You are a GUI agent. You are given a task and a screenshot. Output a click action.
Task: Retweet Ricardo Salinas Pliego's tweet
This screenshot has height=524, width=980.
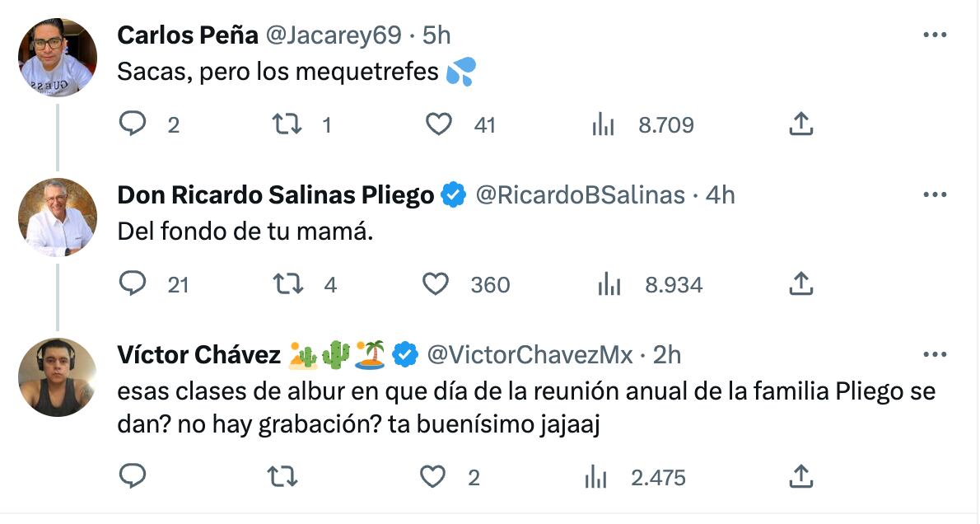pos(287,284)
